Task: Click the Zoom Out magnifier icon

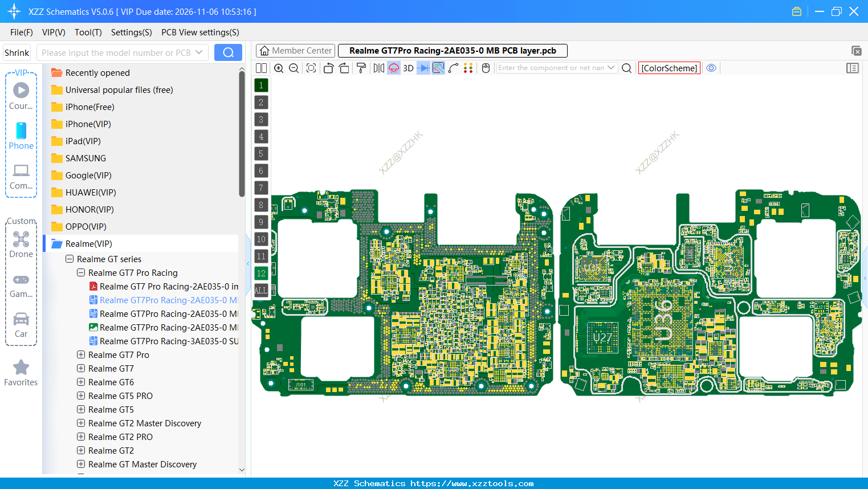Action: click(x=293, y=68)
